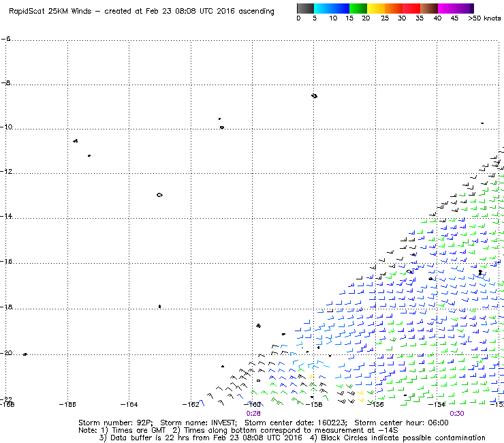Click the -20 latitude axis label
This screenshot has height=443, width=504.
6,352
